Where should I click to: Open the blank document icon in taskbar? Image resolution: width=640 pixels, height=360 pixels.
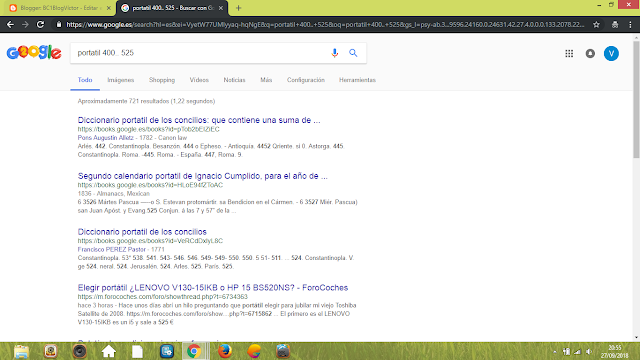(138, 351)
